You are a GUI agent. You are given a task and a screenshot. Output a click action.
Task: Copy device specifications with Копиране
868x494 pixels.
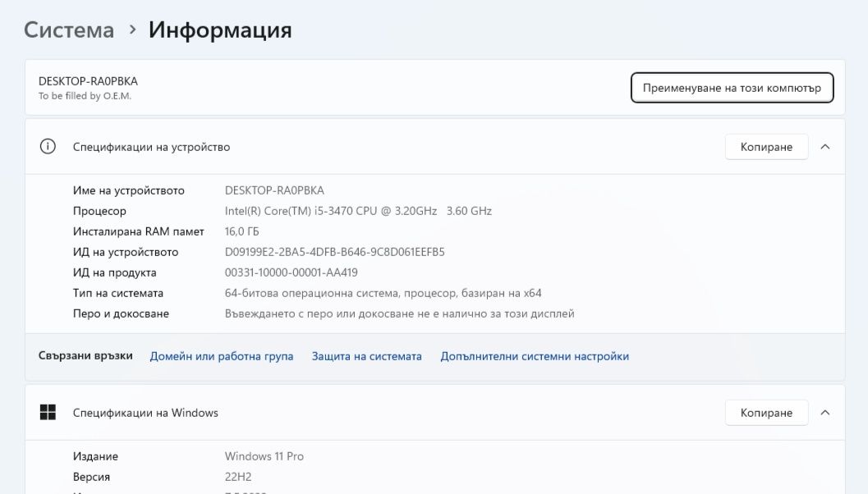(766, 147)
